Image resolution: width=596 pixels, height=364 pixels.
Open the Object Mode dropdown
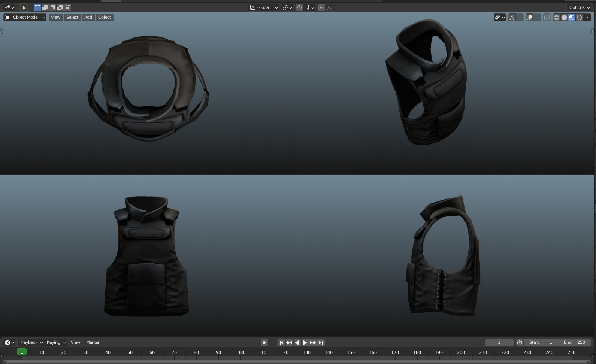point(25,17)
